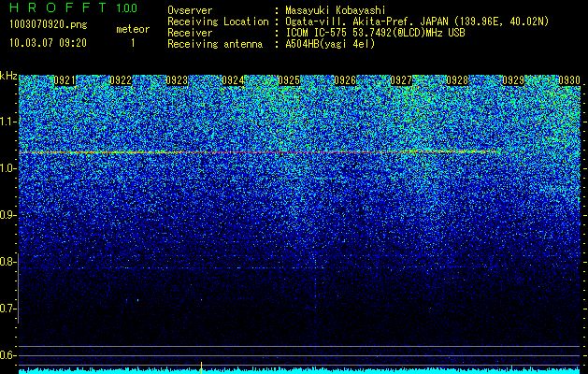Click the 1.1 frequency axis label

7,122
